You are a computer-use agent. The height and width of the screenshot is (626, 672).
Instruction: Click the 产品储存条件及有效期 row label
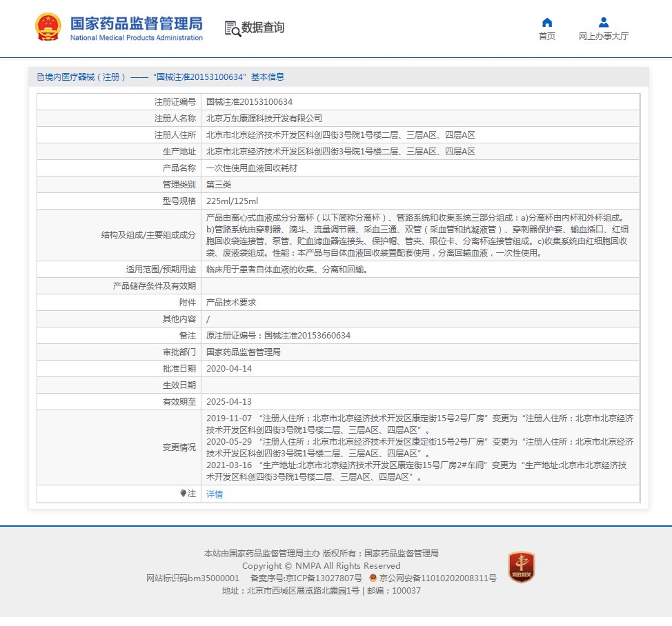(155, 286)
